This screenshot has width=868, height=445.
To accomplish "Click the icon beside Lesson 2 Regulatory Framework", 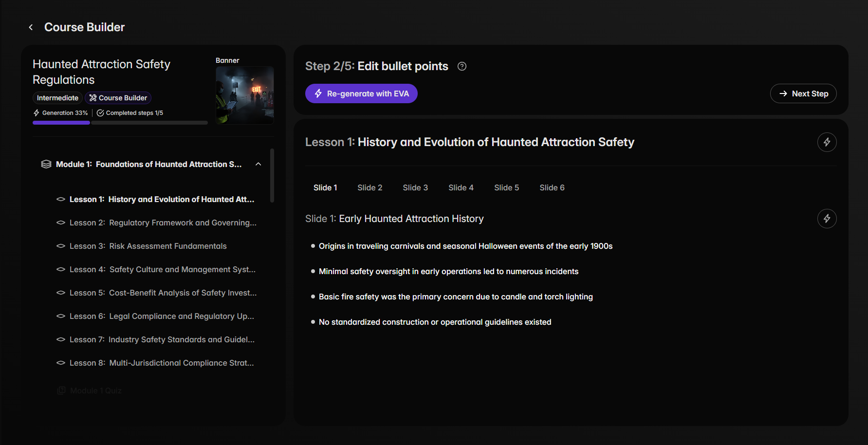I will 61,222.
